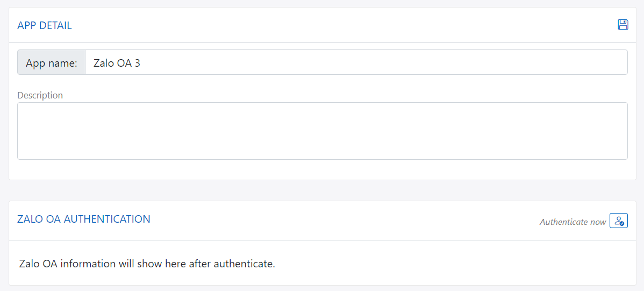The image size is (644, 291).
Task: Click the APP DETAIL heading
Action: click(x=45, y=25)
